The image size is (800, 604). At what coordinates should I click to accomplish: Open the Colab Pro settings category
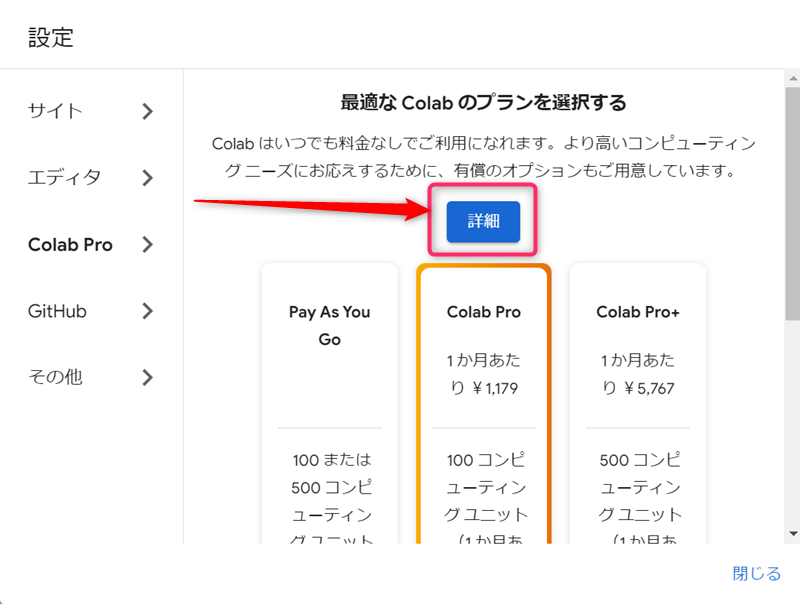(70, 244)
